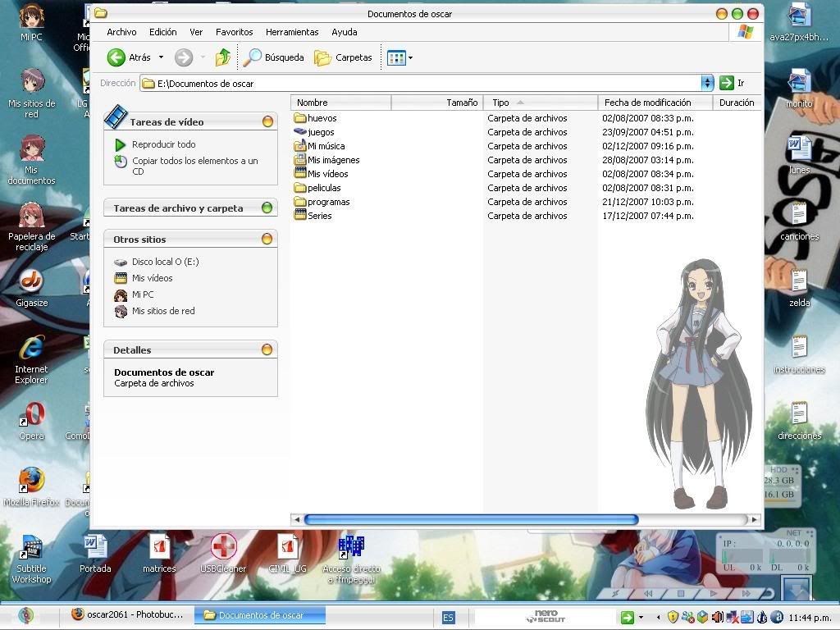Switch to oscar2061 Photobucket taskbar button

pos(128,615)
